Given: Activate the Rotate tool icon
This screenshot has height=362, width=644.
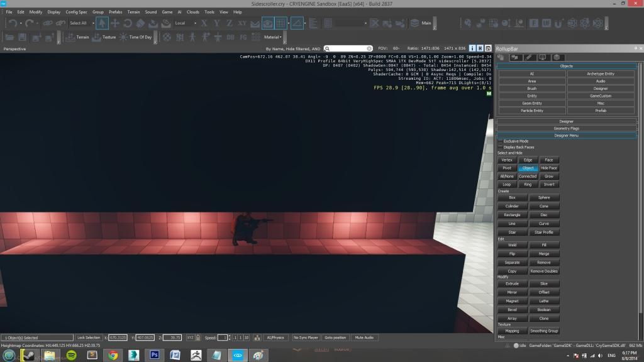Looking at the screenshot, I should (x=128, y=23).
